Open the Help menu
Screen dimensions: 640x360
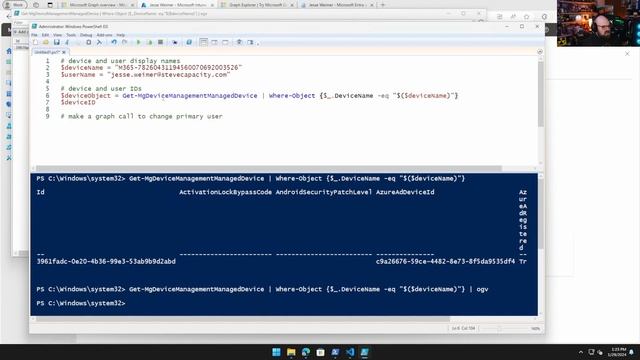120,35
